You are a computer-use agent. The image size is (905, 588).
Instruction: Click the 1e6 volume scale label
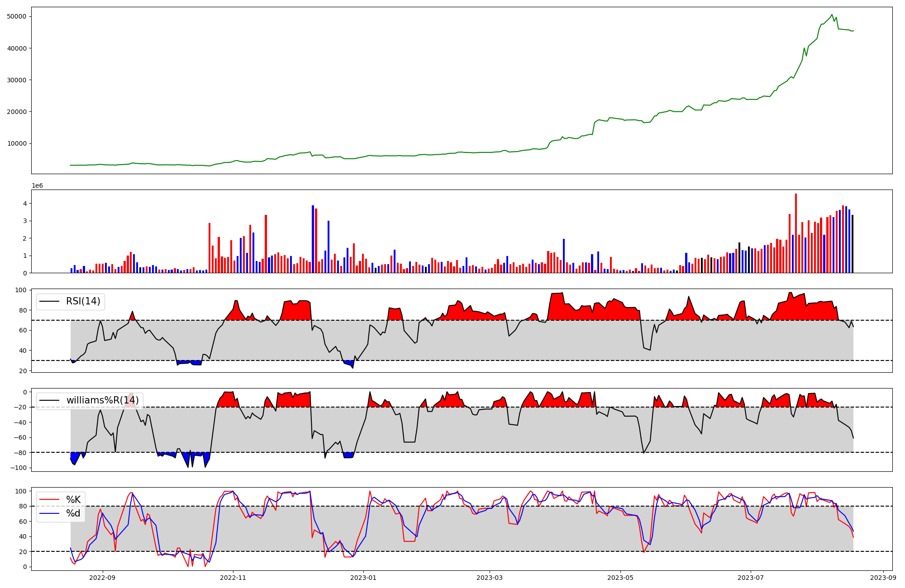[x=37, y=186]
